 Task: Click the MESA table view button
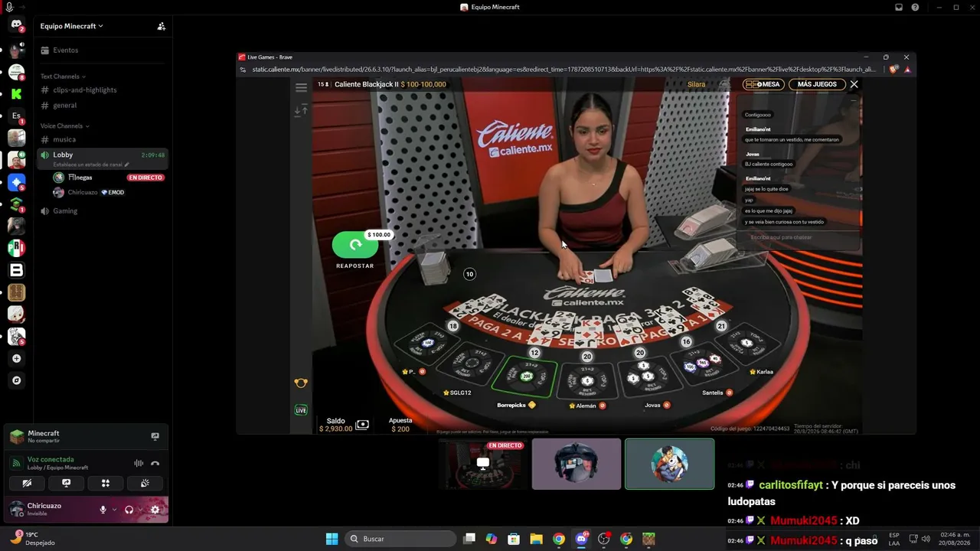(763, 84)
